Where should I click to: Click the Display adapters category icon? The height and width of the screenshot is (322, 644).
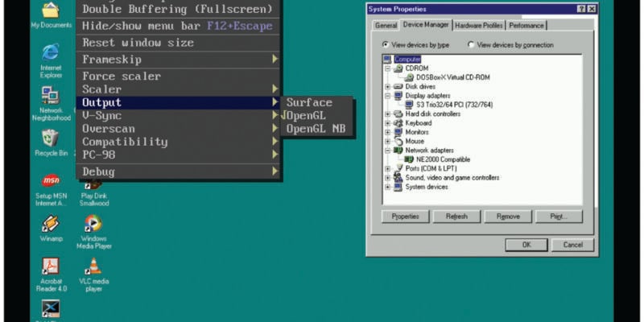click(x=398, y=96)
